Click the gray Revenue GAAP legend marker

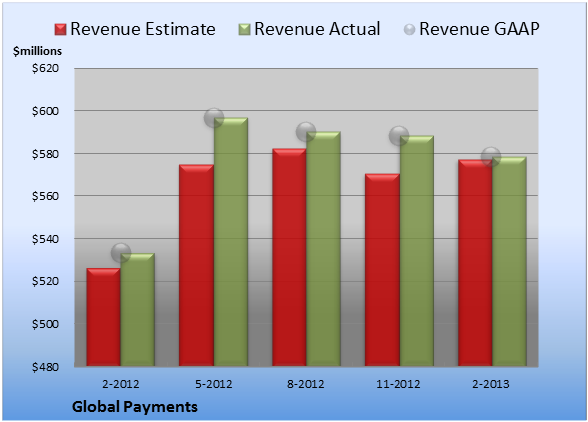point(409,29)
